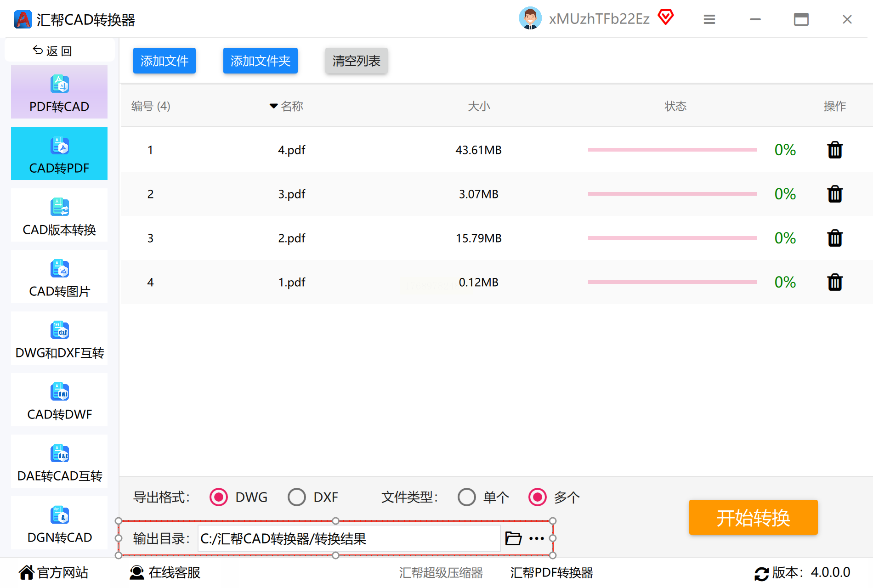Select the 4.pdf file name
The height and width of the screenshot is (588, 873).
(292, 150)
